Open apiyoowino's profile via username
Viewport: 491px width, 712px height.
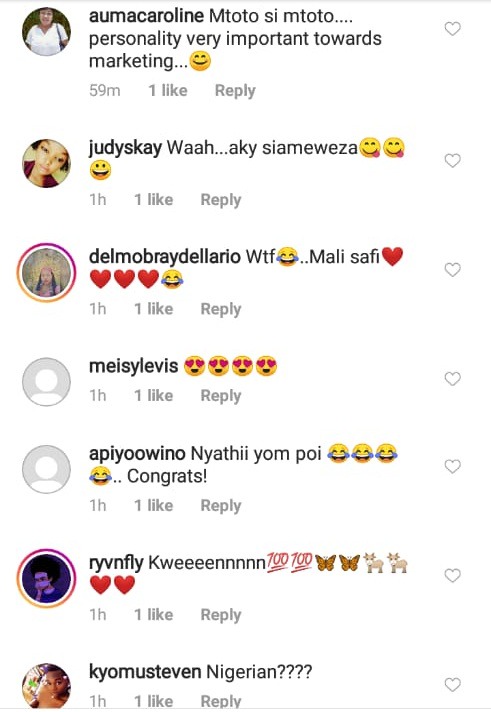137,453
